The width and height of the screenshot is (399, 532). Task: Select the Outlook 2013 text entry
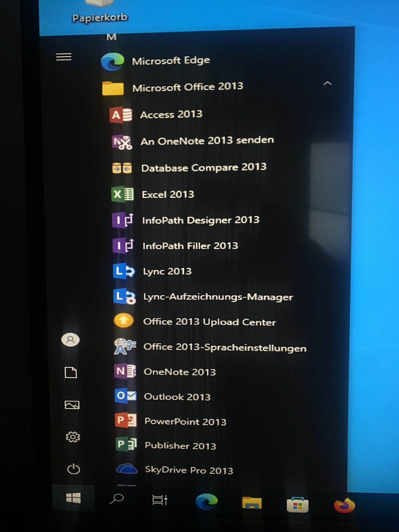point(177,397)
